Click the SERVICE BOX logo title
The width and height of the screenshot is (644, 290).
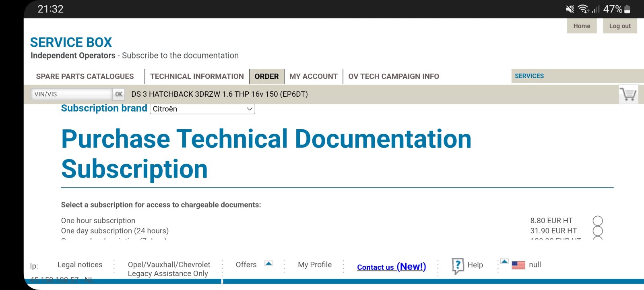click(x=71, y=42)
